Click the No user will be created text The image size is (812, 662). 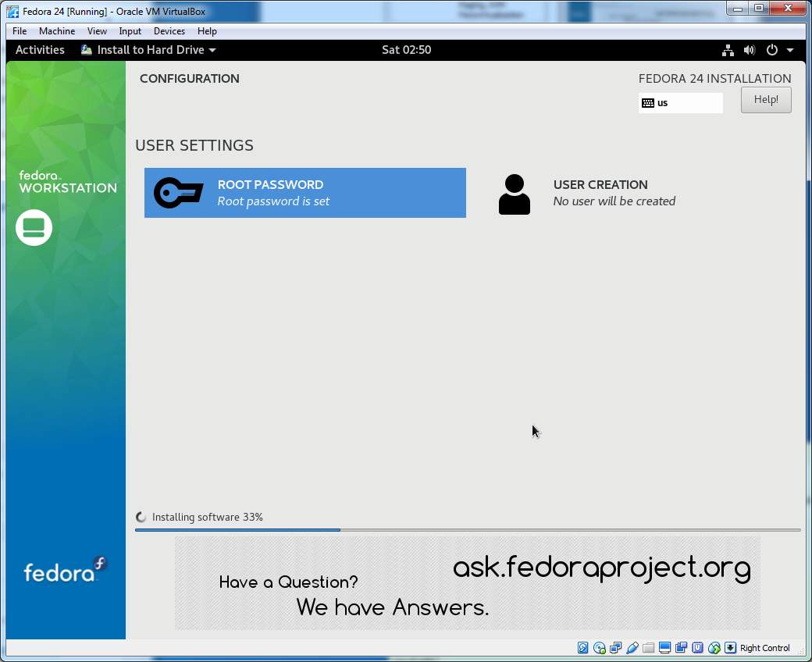pos(614,201)
